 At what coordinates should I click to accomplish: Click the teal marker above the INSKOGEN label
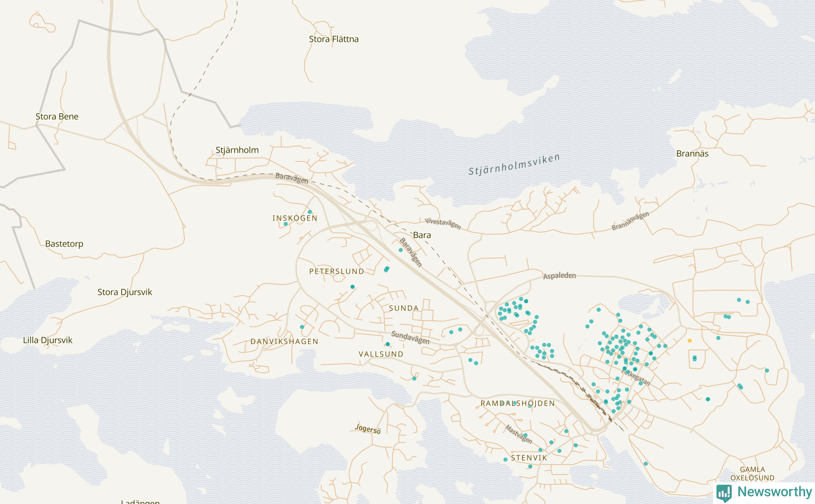[x=310, y=212]
